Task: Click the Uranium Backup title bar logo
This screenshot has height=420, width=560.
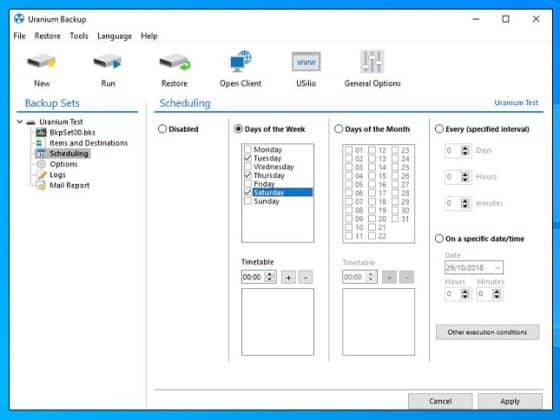Action: [x=19, y=19]
